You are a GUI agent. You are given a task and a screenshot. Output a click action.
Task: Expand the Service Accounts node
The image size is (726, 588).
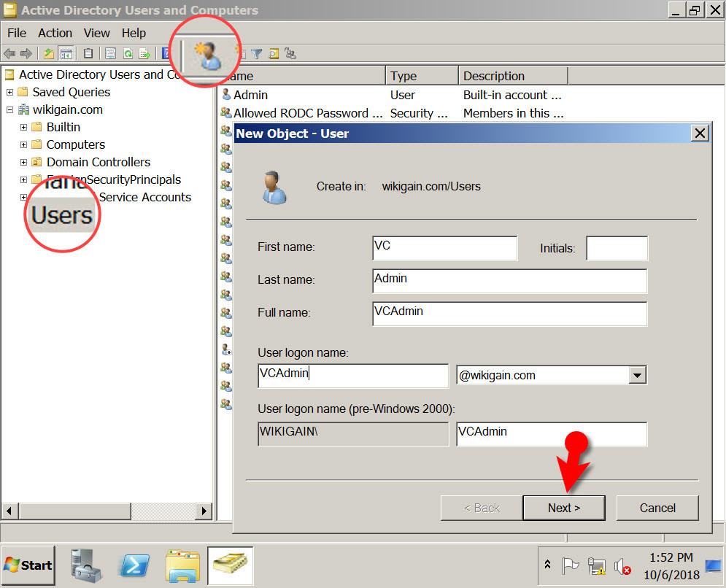23,197
